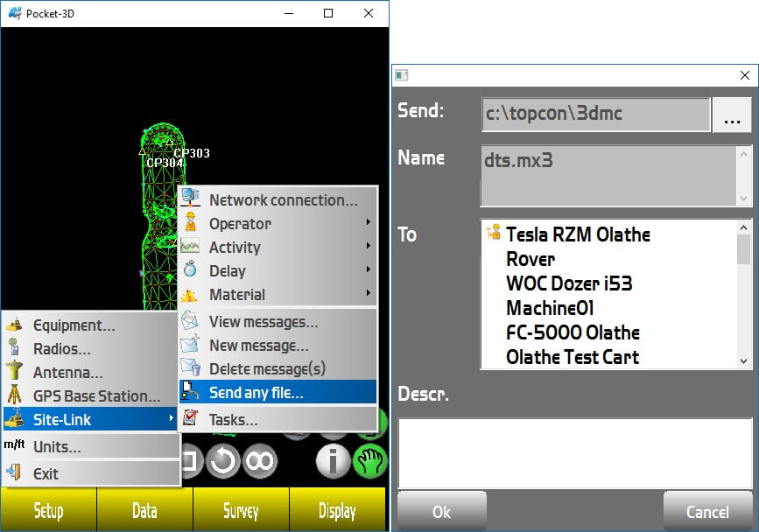Viewport: 759px width, 532px height.
Task: Click Name field scrollbar down arrow
Action: tap(744, 199)
